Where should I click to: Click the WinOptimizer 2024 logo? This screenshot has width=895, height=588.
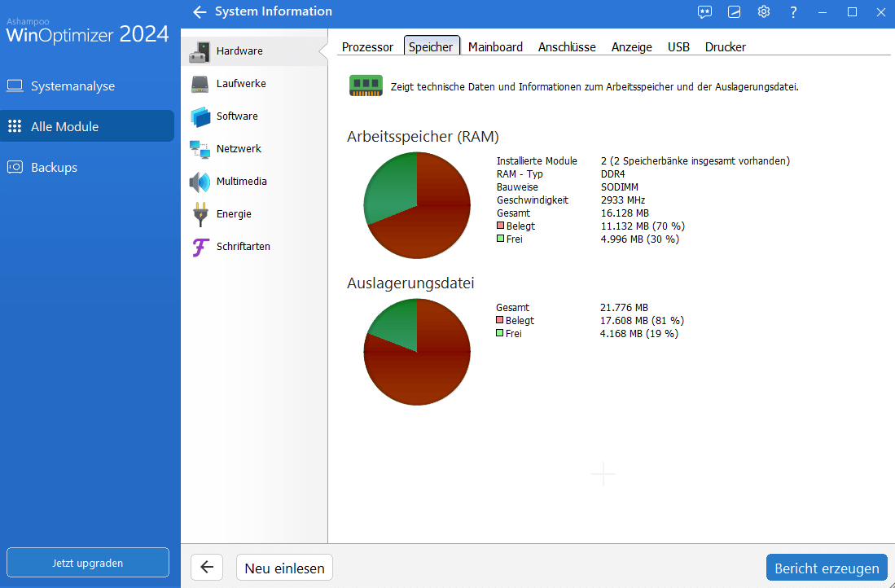click(x=87, y=30)
